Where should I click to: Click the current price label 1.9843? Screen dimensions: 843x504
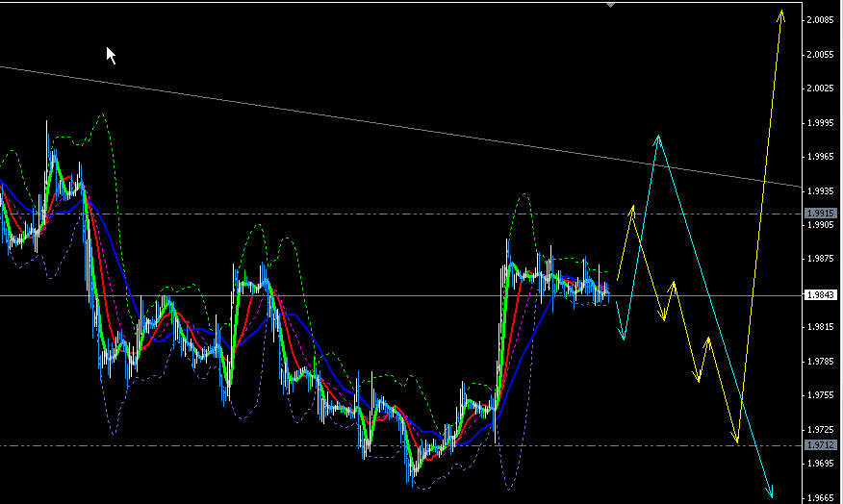point(822,295)
